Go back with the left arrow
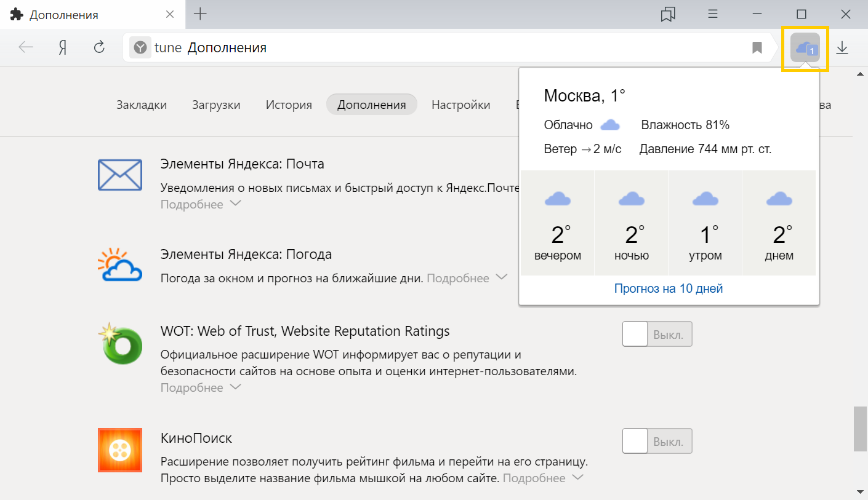868x500 pixels. point(26,47)
